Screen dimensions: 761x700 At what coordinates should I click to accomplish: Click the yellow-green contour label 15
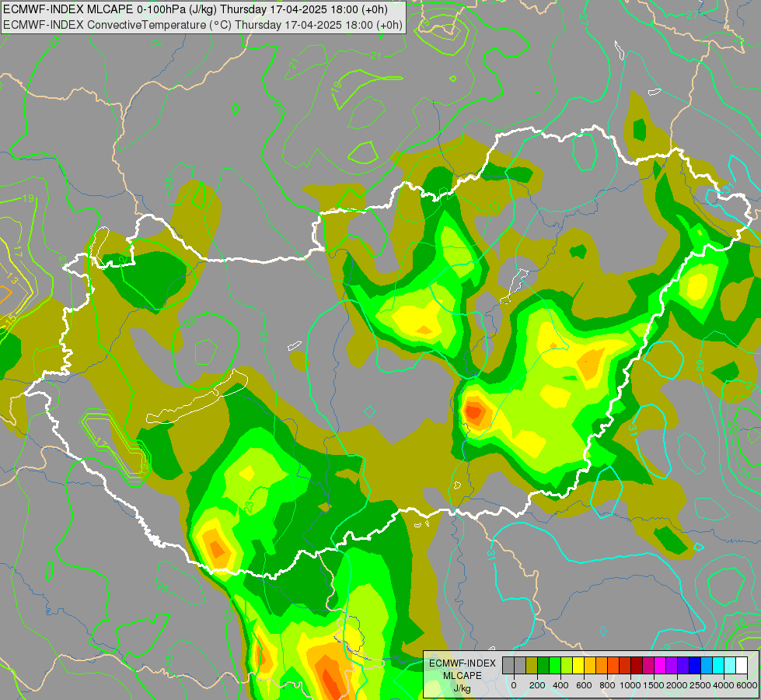click(9, 320)
